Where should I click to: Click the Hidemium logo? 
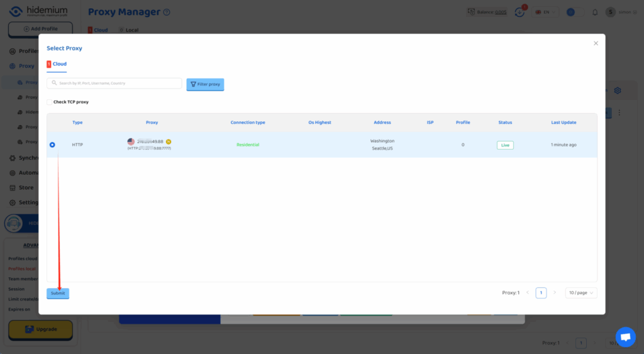pyautogui.click(x=38, y=11)
